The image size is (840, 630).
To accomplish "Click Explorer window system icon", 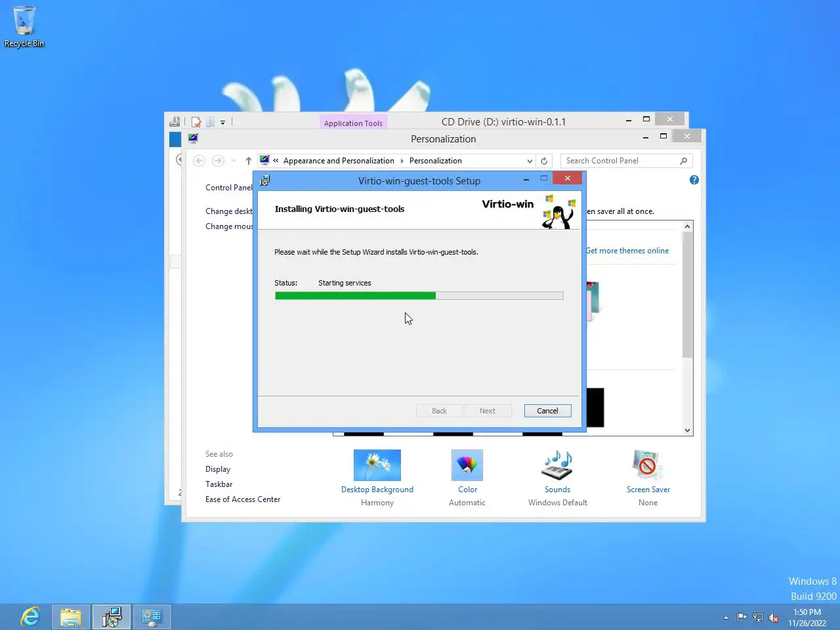I will coord(175,122).
